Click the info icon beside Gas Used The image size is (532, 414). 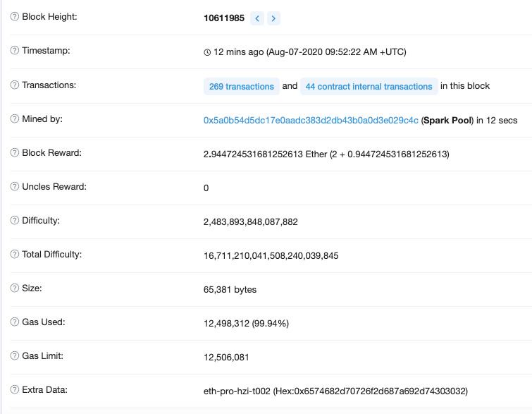click(x=15, y=322)
